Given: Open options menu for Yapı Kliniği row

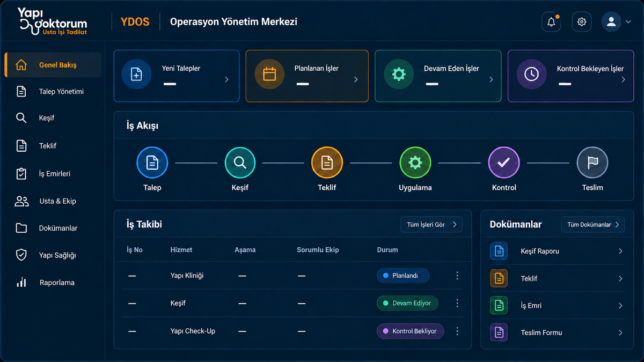Looking at the screenshot, I should tap(457, 276).
